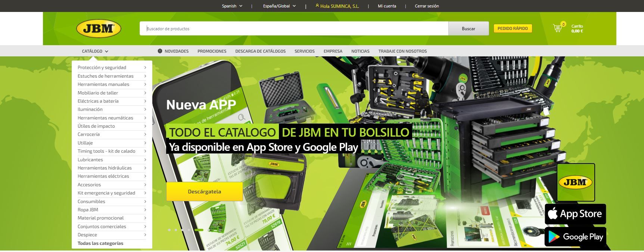
Task: Open Mi cuenta link
Action: (x=387, y=6)
